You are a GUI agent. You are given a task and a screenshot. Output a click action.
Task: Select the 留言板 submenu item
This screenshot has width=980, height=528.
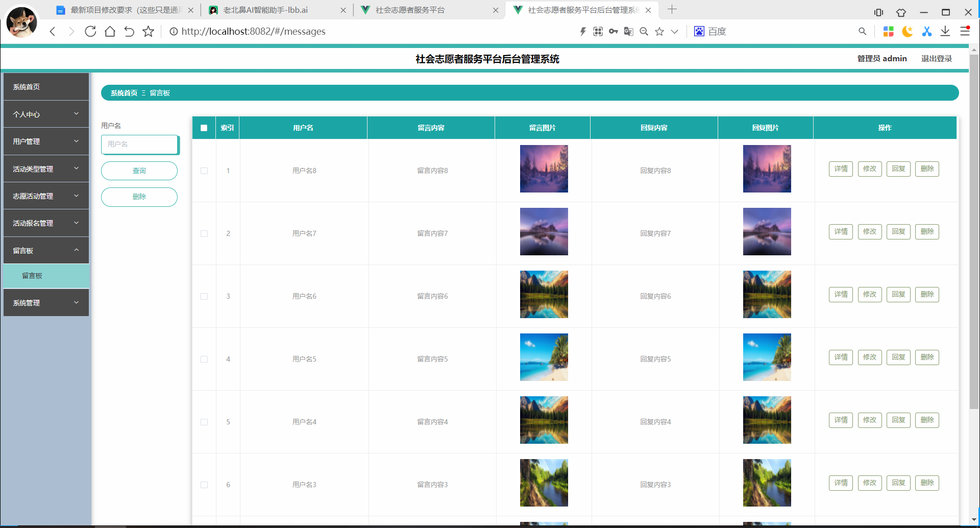point(46,276)
